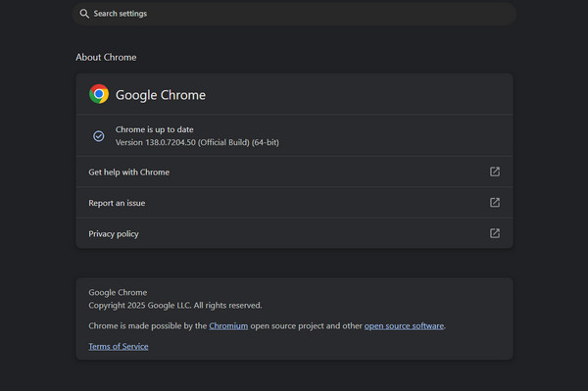Open external link icon for Get help with Chrome
This screenshot has width=588, height=391.
tap(495, 171)
